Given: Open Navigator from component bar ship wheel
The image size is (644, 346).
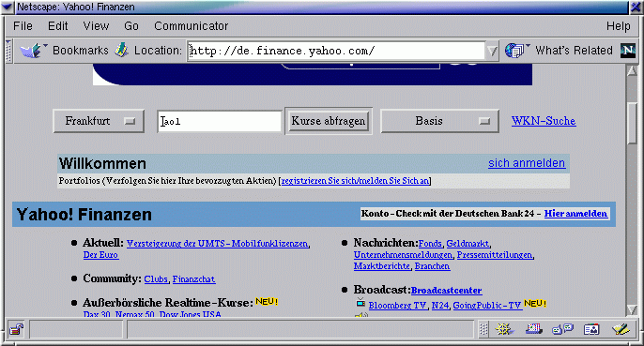Looking at the screenshot, I should pyautogui.click(x=504, y=329).
